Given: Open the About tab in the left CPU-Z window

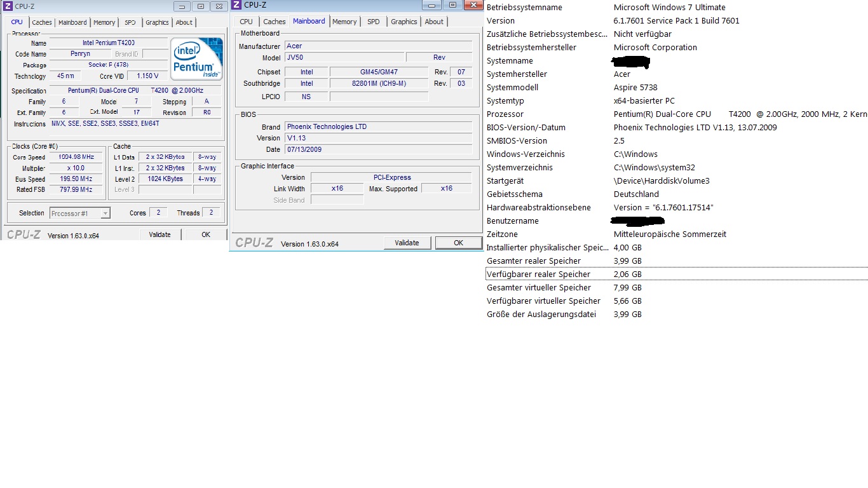Looking at the screenshot, I should (184, 22).
